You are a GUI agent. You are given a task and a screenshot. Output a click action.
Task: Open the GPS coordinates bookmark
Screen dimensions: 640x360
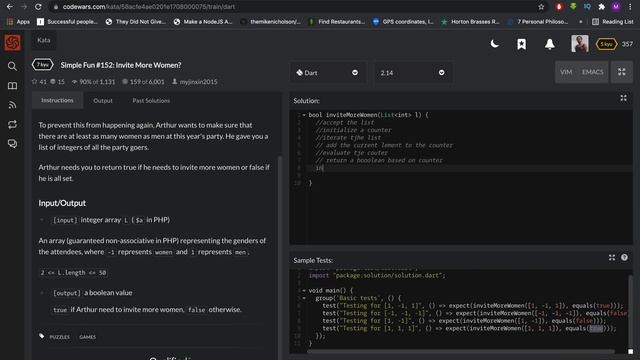pyautogui.click(x=403, y=22)
